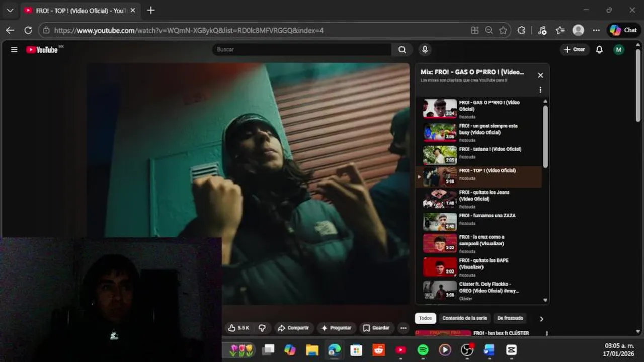The image size is (644, 362).
Task: Open Reddit from the taskbar
Action: tap(378, 350)
